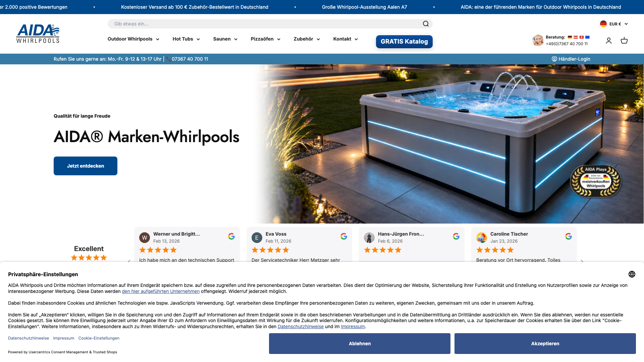The width and height of the screenshot is (644, 362).
Task: Click the reviewer name 'Caroline Tischer'
Action: point(509,234)
